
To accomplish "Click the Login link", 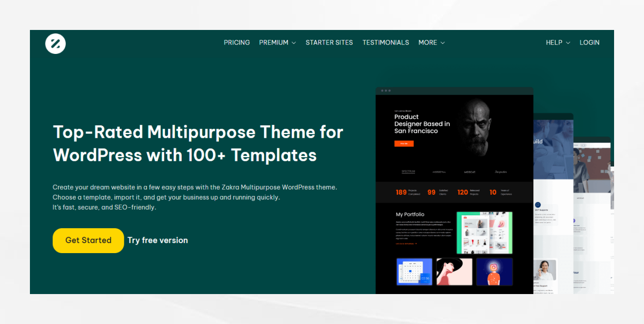I will click(x=589, y=42).
